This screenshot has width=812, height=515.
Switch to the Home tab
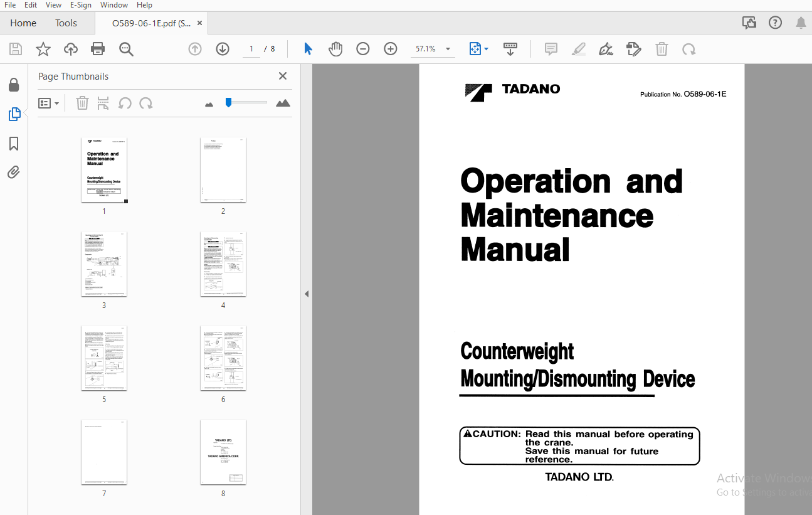(x=23, y=23)
